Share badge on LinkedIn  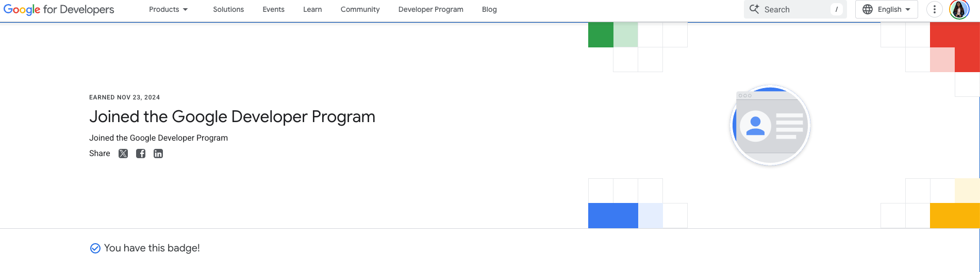(158, 154)
